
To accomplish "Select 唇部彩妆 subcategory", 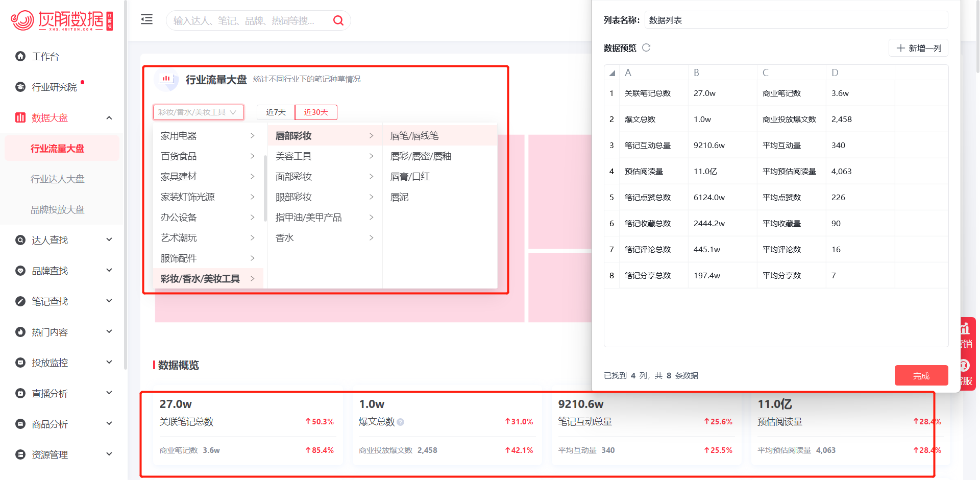I will tap(325, 136).
